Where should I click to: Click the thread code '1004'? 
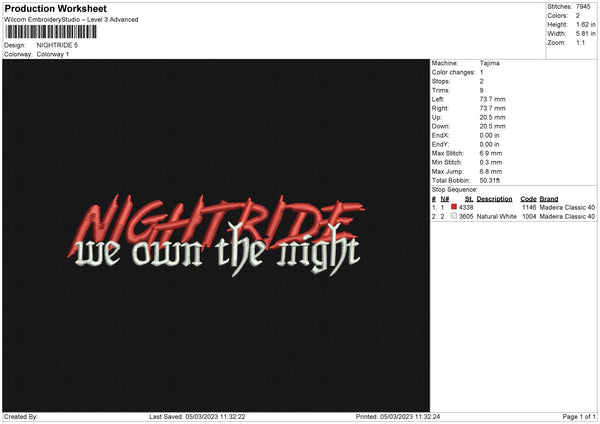click(529, 217)
